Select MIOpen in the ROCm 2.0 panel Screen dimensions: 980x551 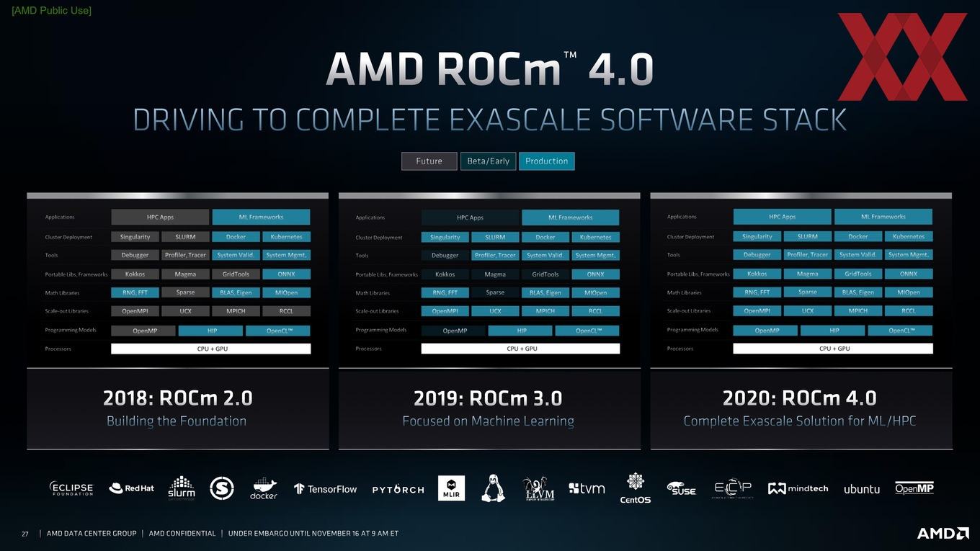287,292
